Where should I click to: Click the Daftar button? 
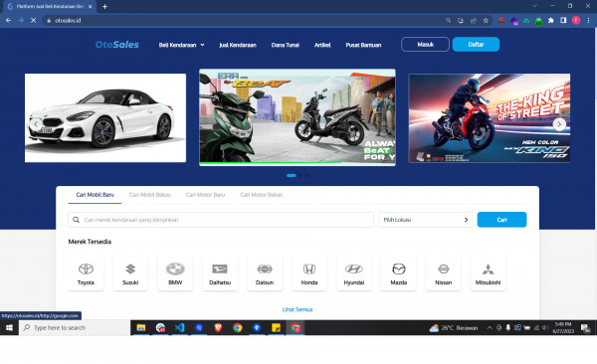tap(476, 44)
